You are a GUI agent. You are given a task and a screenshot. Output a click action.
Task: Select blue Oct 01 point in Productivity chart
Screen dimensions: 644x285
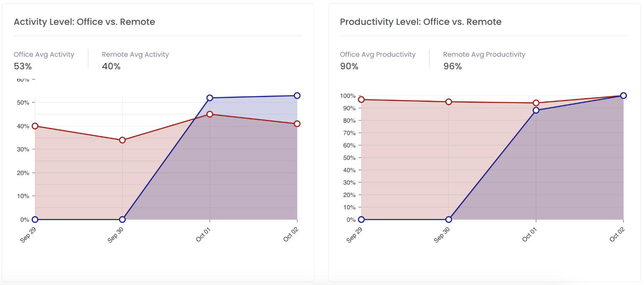[x=536, y=110]
